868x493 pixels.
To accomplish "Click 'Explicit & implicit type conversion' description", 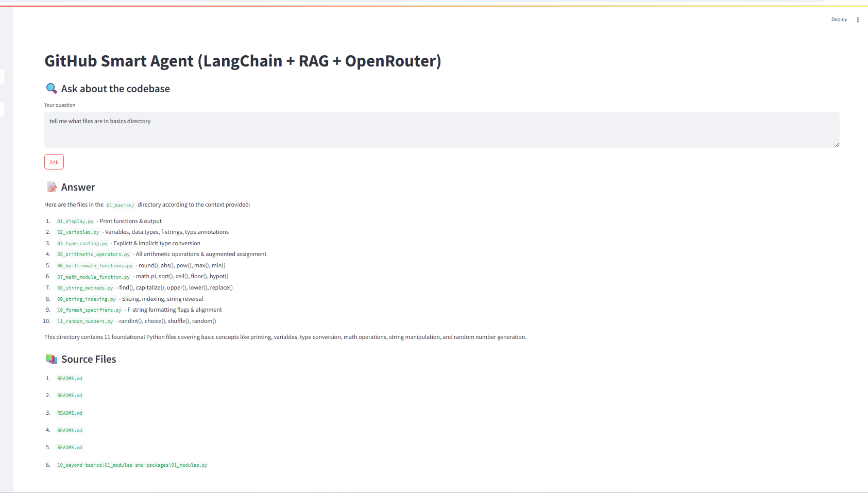I will click(x=157, y=243).
